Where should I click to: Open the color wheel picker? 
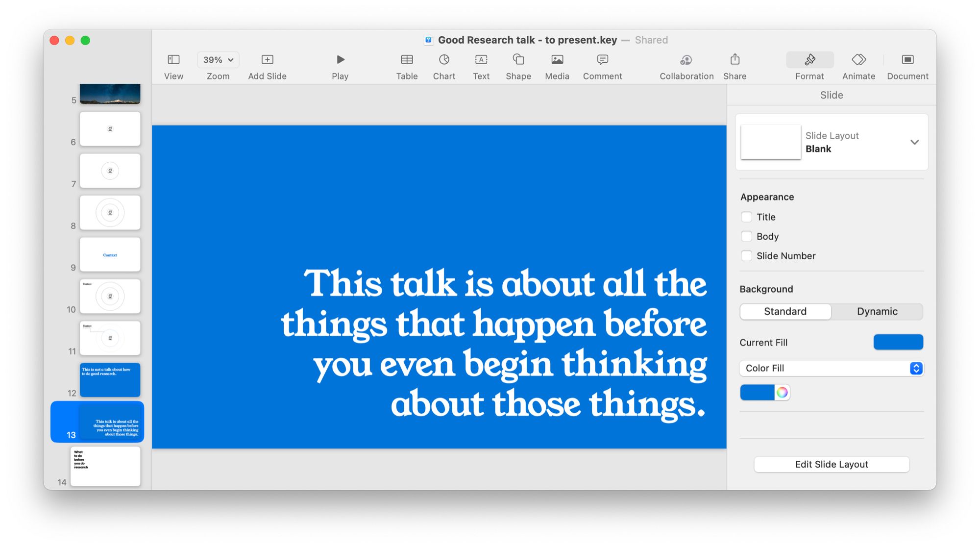(x=782, y=392)
